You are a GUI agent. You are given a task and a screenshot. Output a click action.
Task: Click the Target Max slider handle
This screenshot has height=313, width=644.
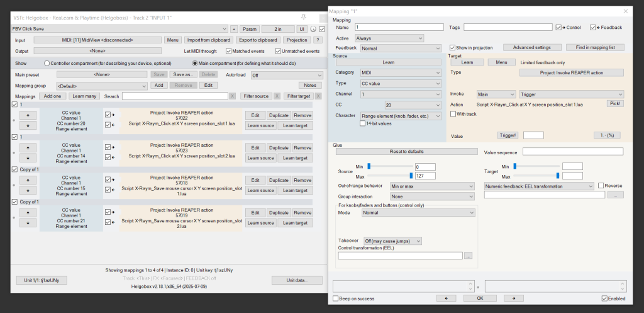point(558,176)
